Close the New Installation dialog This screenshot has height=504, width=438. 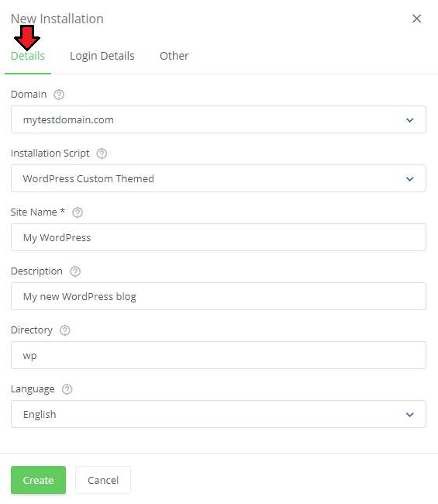tap(416, 19)
